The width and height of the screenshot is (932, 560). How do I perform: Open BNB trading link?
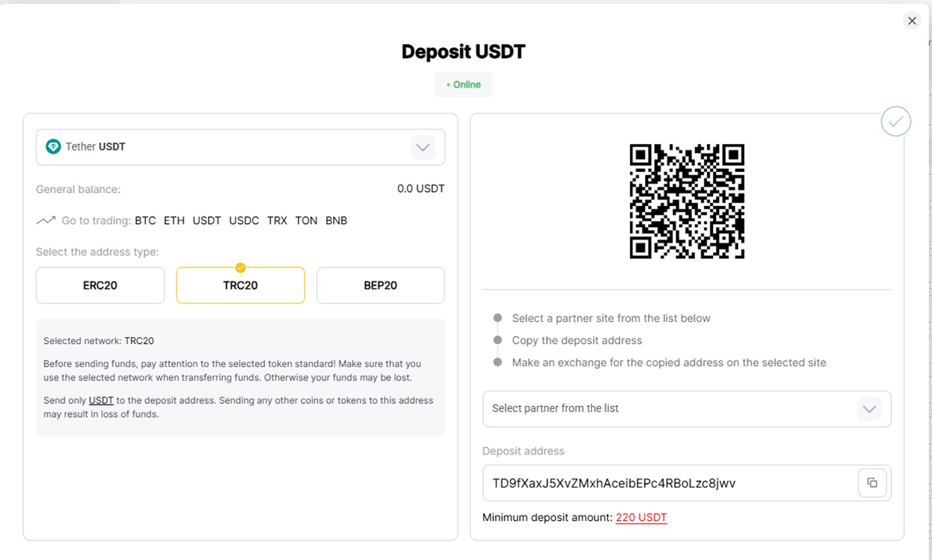(336, 221)
